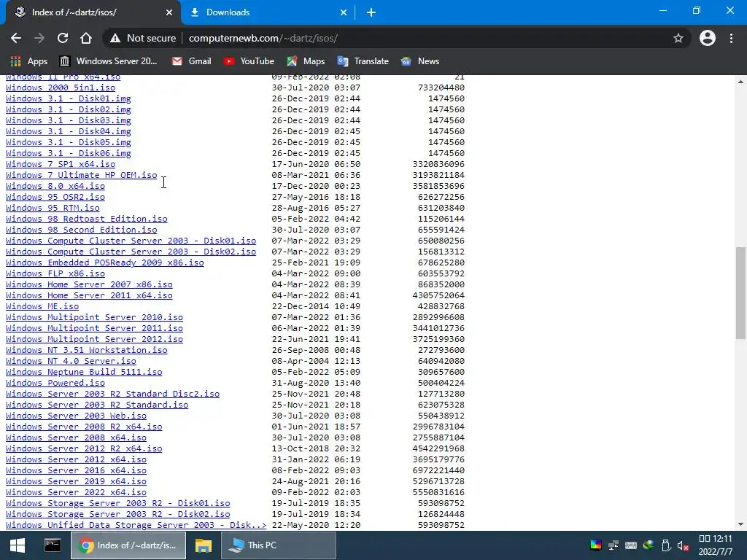
Task: Download Windows_Powered.iso
Action: (x=55, y=384)
